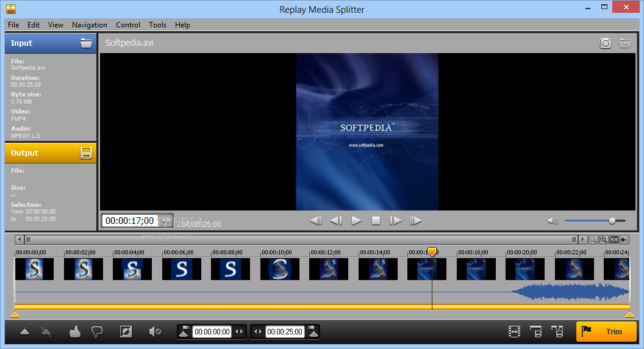The height and width of the screenshot is (349, 644).
Task: Select thumbnail at 00:00:06;00
Action: click(x=182, y=269)
